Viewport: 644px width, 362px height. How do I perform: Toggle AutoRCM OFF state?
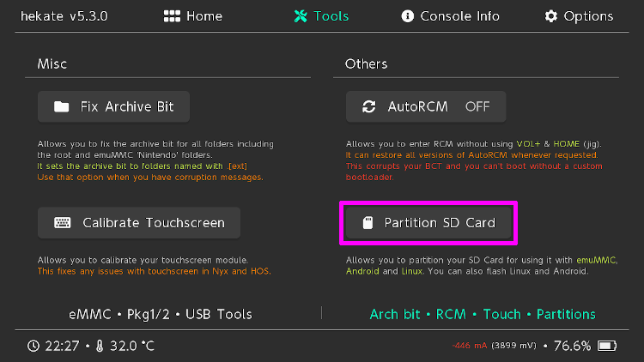click(x=477, y=107)
